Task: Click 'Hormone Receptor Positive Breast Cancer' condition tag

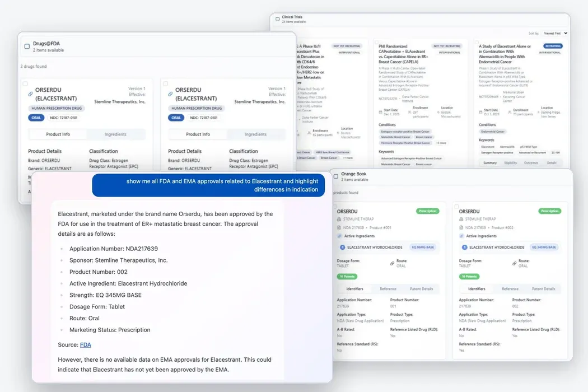Action: point(406,143)
